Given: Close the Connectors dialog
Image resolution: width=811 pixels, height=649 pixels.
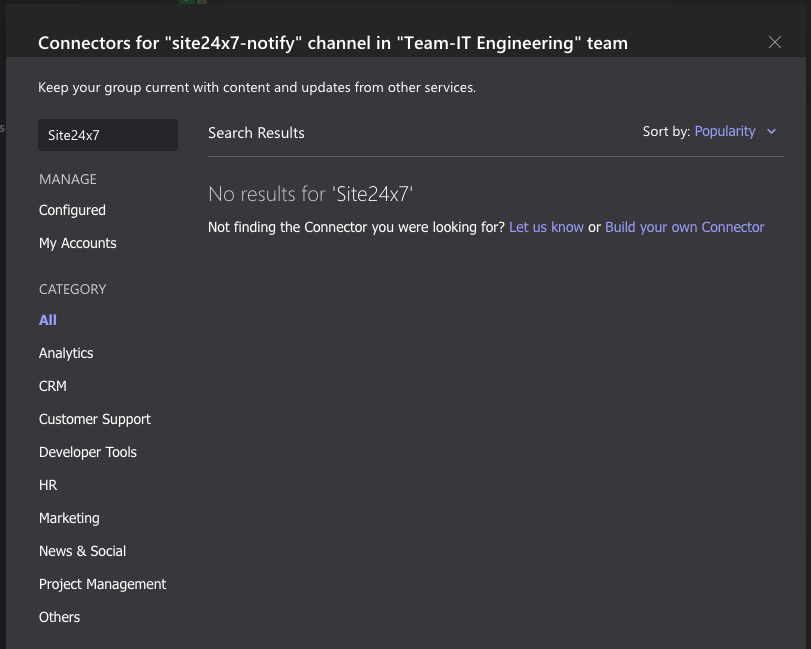Looking at the screenshot, I should pos(775,42).
